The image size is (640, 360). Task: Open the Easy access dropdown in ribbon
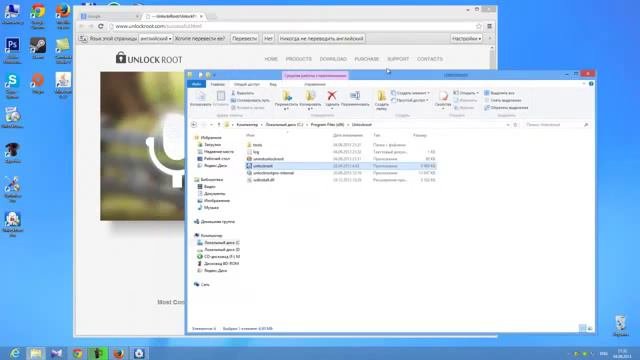(409, 100)
